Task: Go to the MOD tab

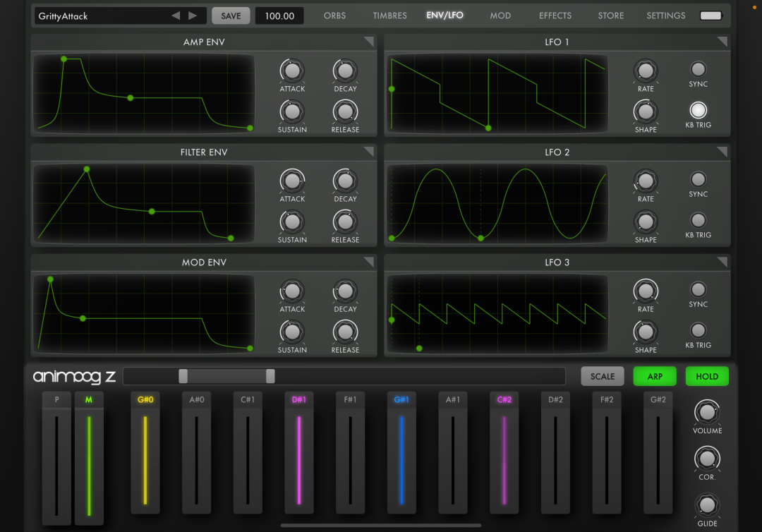Action: 500,16
